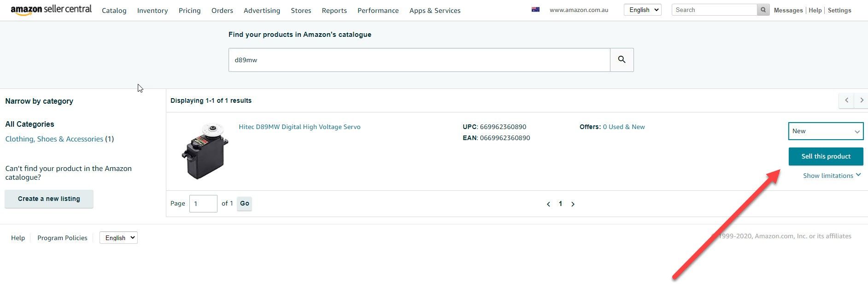Open the 0 Used & New offers link

point(624,127)
